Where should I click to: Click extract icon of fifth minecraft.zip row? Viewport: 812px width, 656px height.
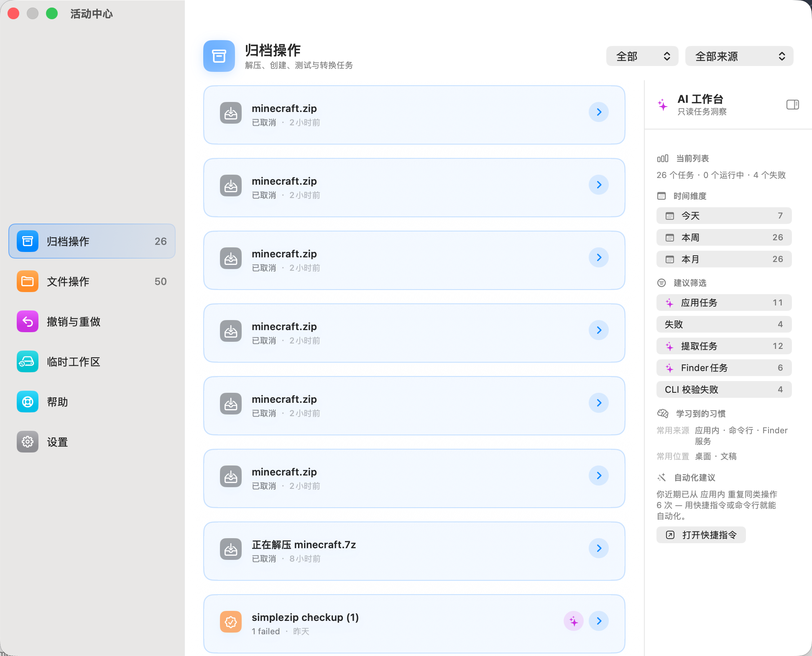231,404
